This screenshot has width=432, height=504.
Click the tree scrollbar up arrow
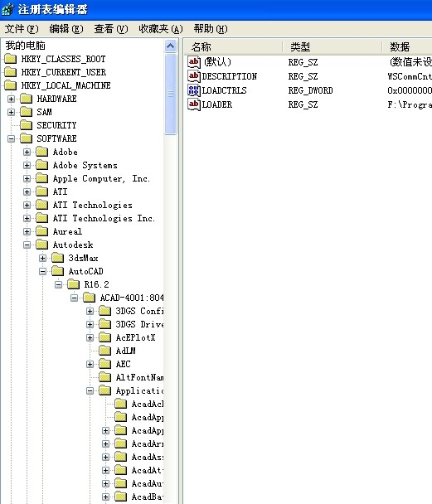coord(170,46)
